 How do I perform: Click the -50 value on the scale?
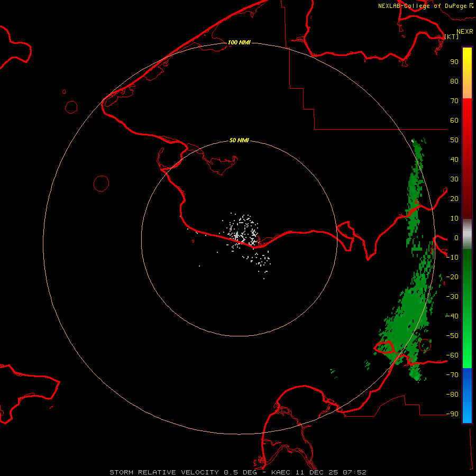point(452,336)
